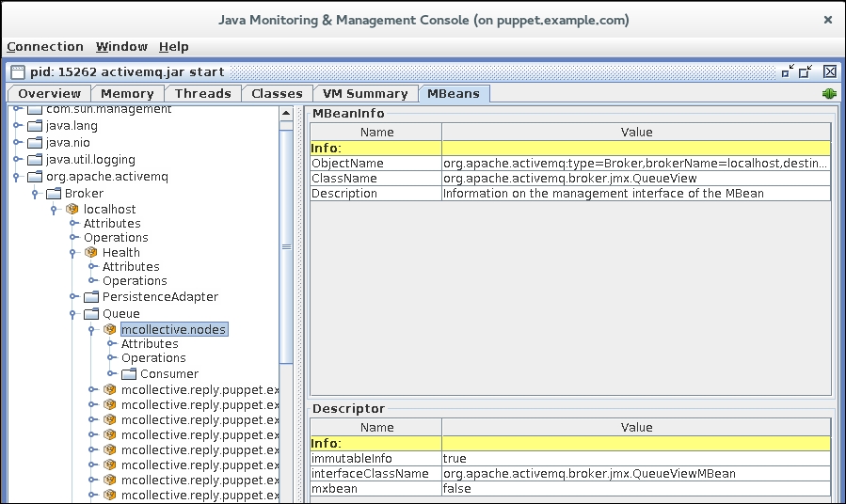The width and height of the screenshot is (846, 504).
Task: Click the PersistenceAdapter folder icon
Action: point(91,297)
